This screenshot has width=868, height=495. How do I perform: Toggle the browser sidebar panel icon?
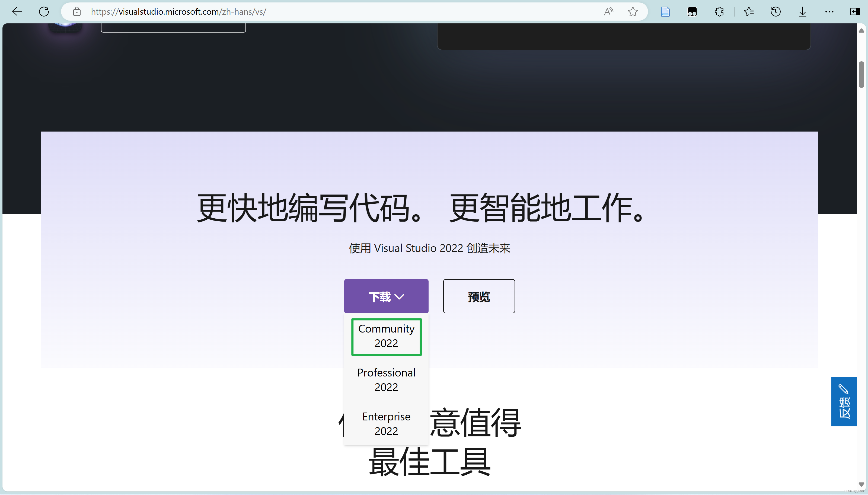[x=855, y=12]
